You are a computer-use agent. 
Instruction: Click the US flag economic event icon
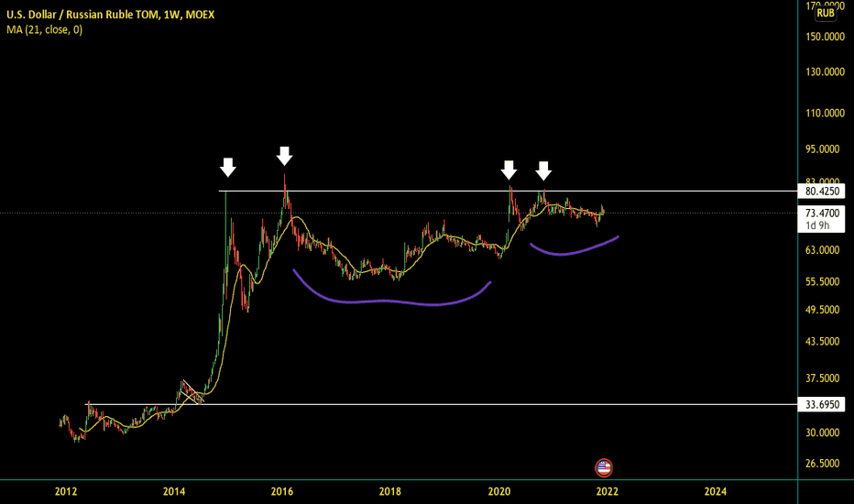click(x=604, y=467)
